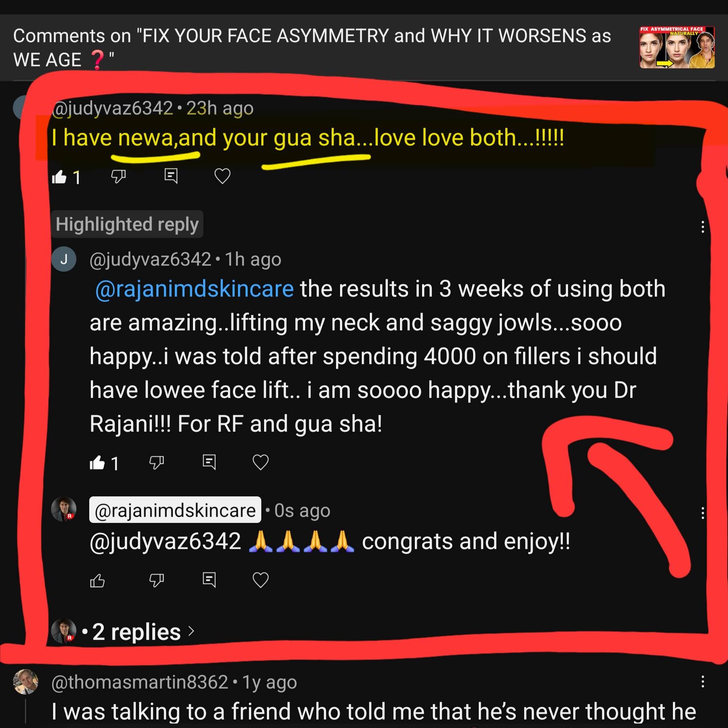Like the highlighted reply about fillers
The height and width of the screenshot is (728, 728).
click(x=97, y=463)
